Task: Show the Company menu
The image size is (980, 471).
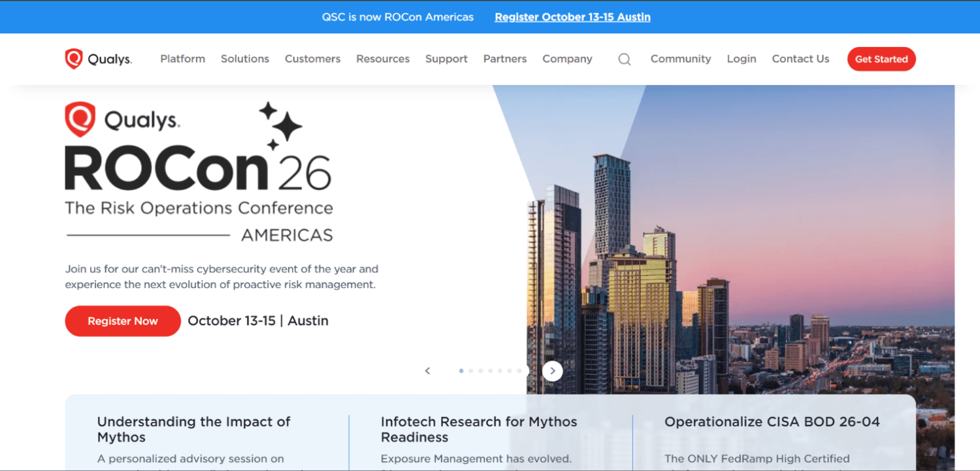Action: click(x=567, y=59)
